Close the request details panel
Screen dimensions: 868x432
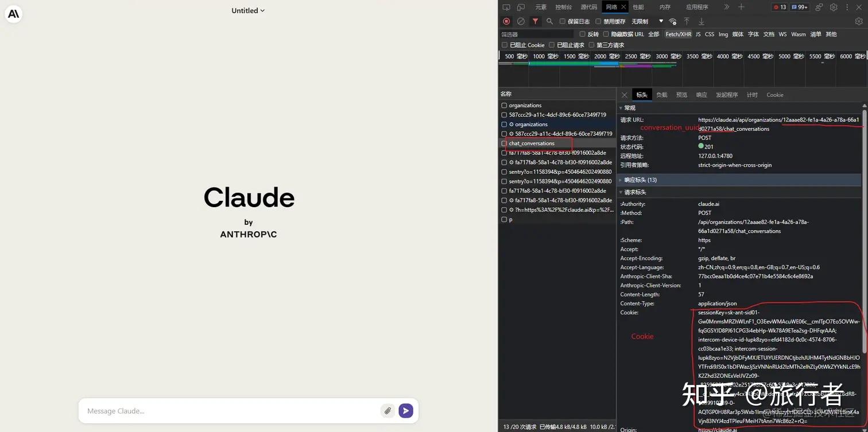[x=625, y=95]
